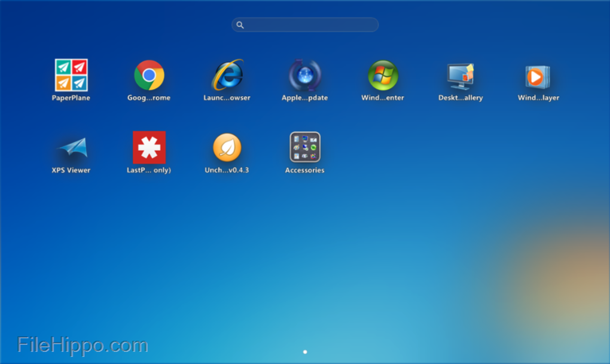Click the "PaperPlane" label text
Viewport: 610px width, 364px height.
[x=71, y=98]
